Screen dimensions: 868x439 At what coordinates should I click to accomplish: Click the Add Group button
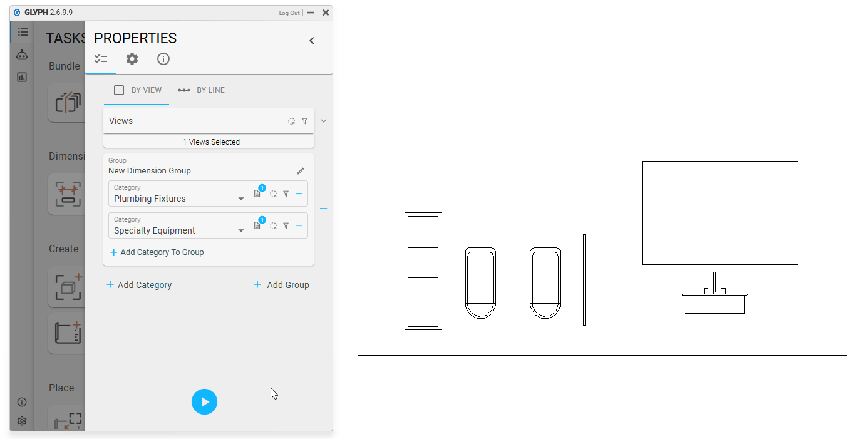pyautogui.click(x=281, y=285)
